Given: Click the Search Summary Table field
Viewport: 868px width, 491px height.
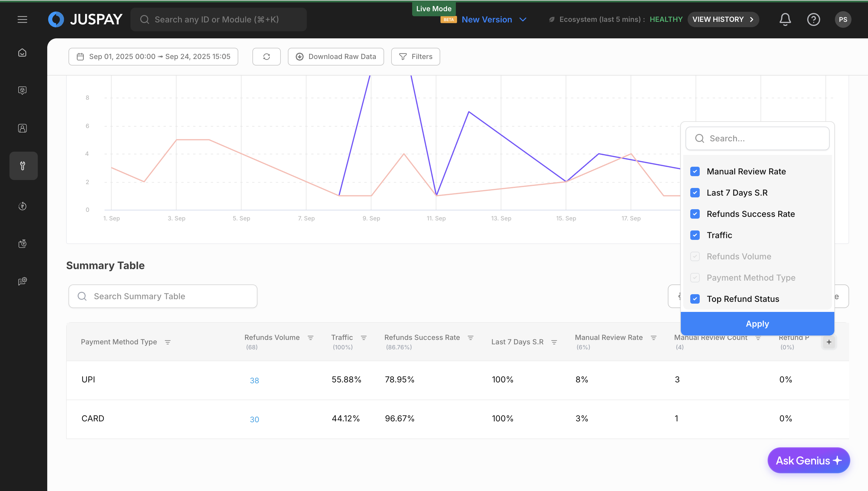Looking at the screenshot, I should [163, 296].
